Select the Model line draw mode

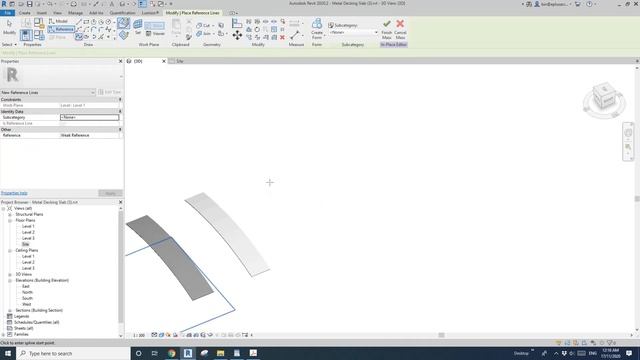click(x=58, y=21)
